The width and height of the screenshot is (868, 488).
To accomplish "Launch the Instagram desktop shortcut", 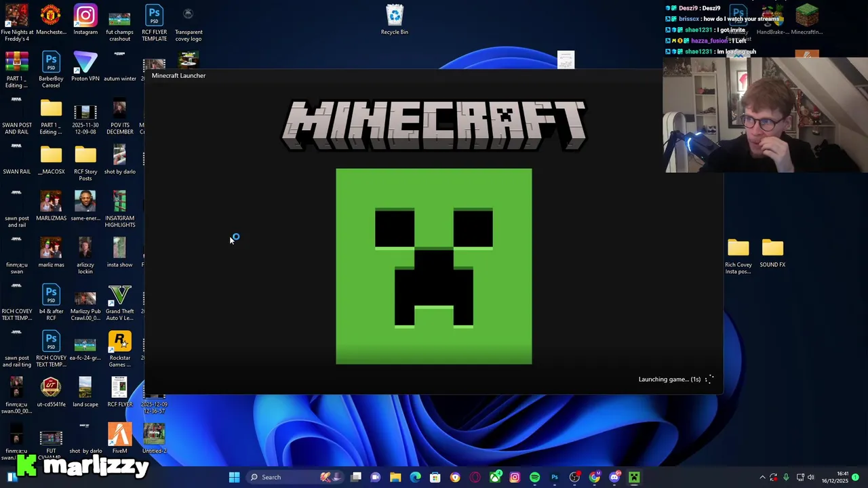I will pos(85,20).
